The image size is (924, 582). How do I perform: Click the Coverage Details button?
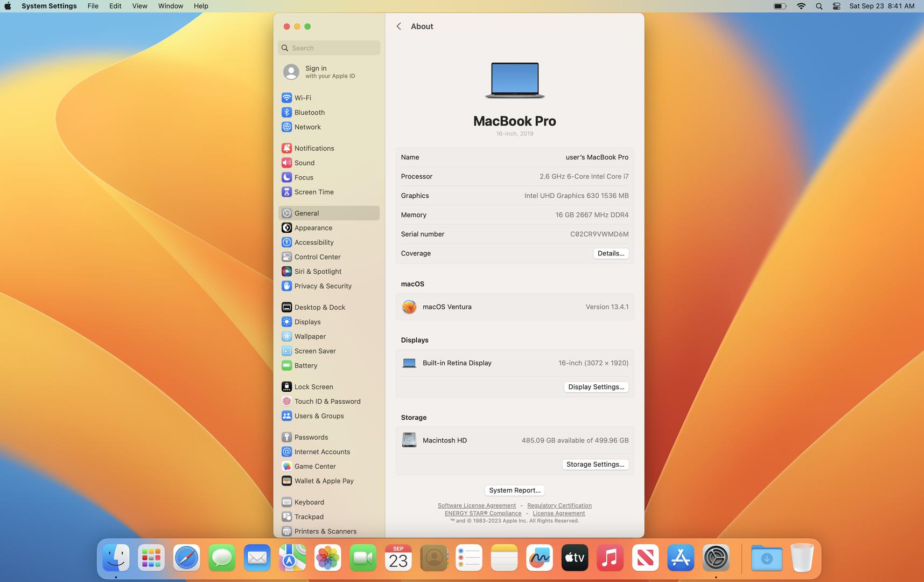point(611,253)
